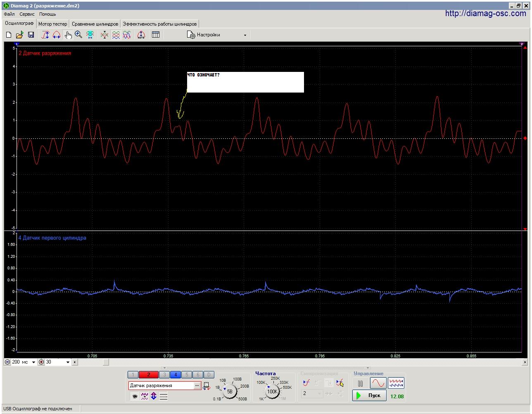Open the sensor list with the ellipsis button
Image resolution: width=532 pixels, height=414 pixels.
tap(197, 385)
